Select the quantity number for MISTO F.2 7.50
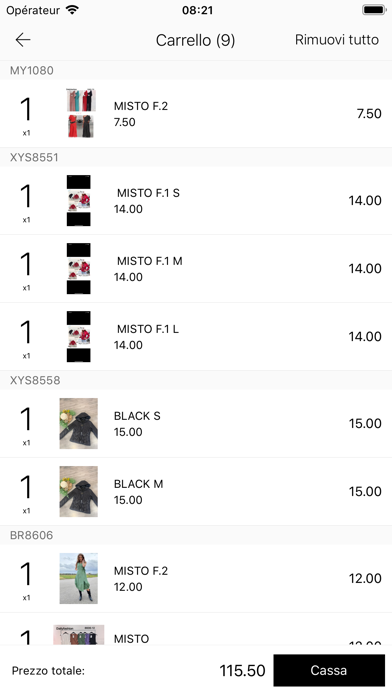Screen dimensions: 392x696 pos(26,110)
